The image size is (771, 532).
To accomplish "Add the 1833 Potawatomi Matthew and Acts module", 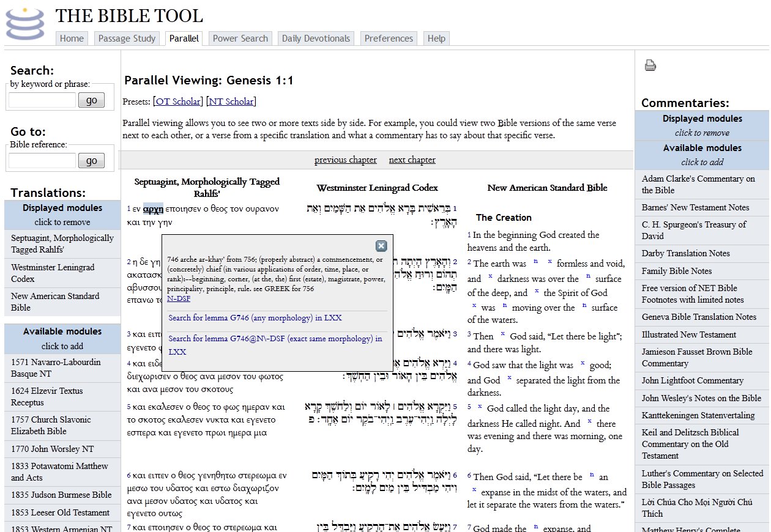I will [62, 472].
